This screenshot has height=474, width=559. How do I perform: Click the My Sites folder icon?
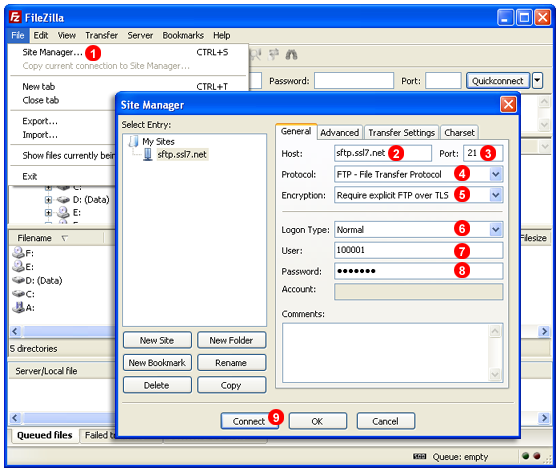point(134,141)
